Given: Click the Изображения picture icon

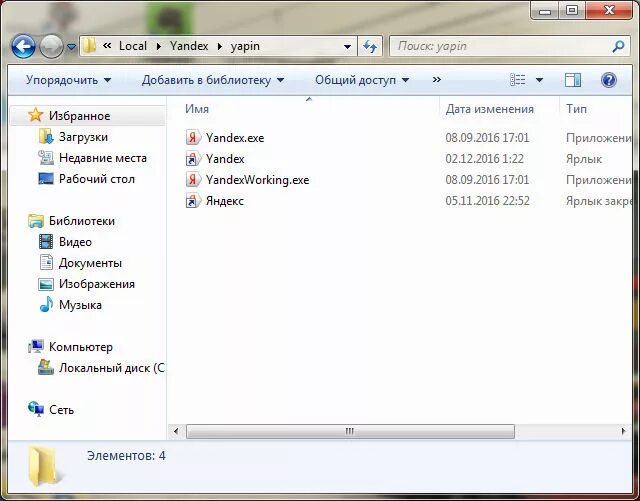Looking at the screenshot, I should click(x=46, y=284).
